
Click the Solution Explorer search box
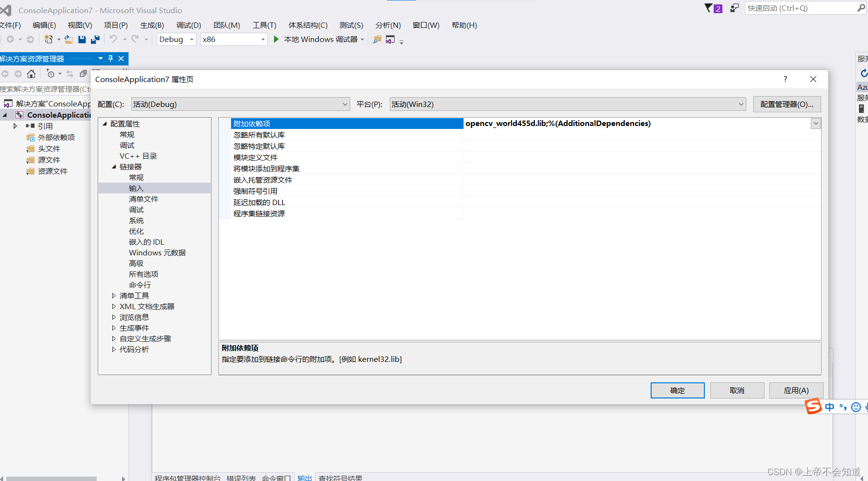pos(45,89)
